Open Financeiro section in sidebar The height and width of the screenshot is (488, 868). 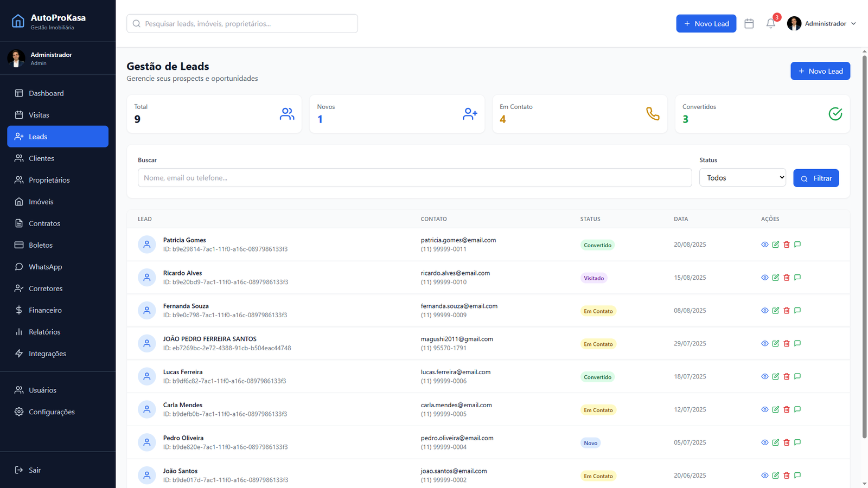click(x=45, y=310)
